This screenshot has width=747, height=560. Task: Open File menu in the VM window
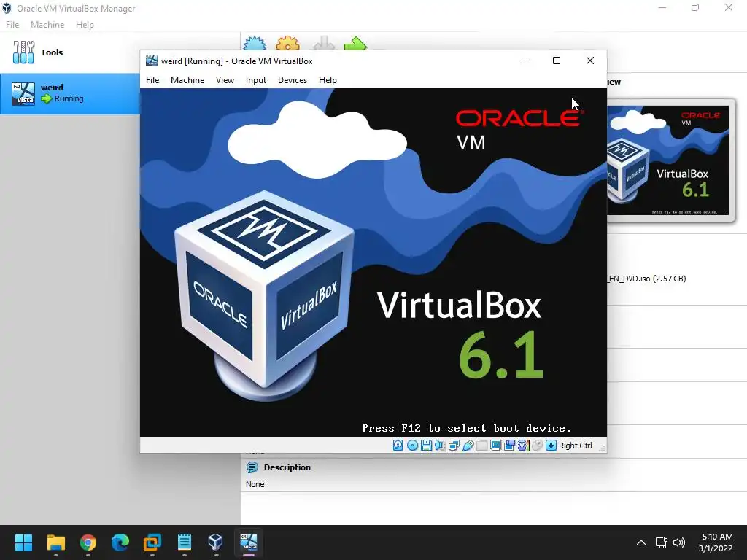152,80
